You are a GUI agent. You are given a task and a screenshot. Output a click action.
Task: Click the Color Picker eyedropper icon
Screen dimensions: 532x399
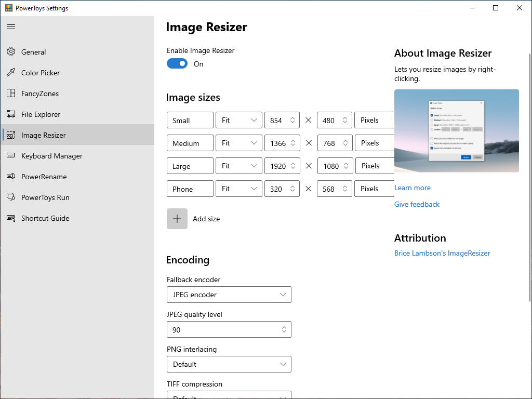[x=11, y=72]
